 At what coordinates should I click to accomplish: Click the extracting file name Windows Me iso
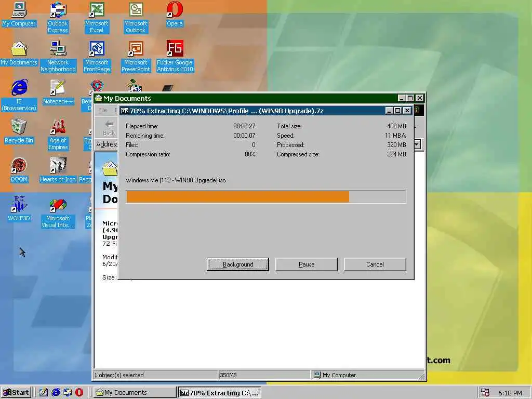click(x=176, y=180)
